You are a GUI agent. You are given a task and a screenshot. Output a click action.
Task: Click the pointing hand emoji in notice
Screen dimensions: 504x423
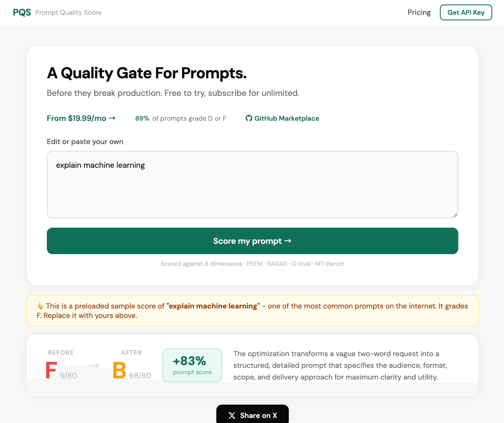point(40,306)
